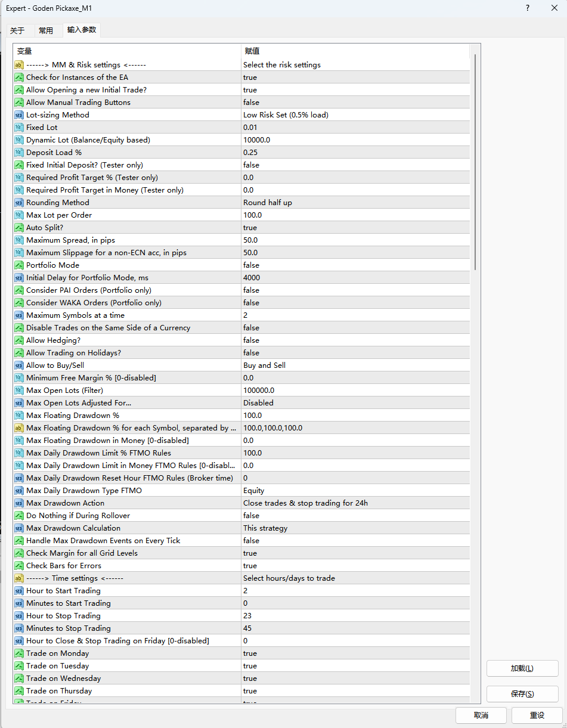This screenshot has width=567, height=728.
Task: Click the icon next to Rounding Method
Action: click(x=19, y=203)
